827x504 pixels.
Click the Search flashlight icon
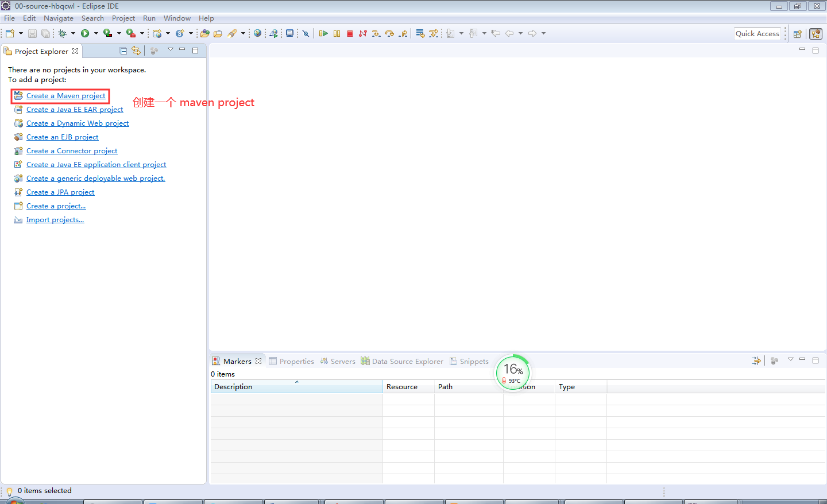pyautogui.click(x=232, y=33)
